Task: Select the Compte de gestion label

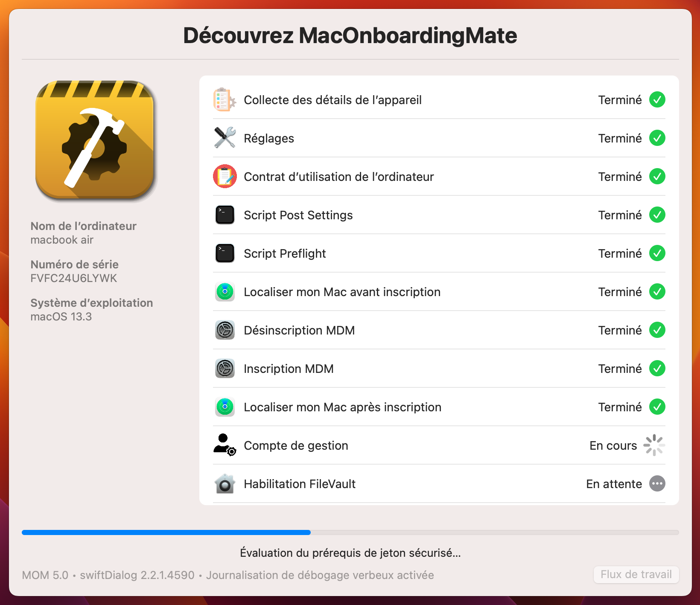Action: 296,445
